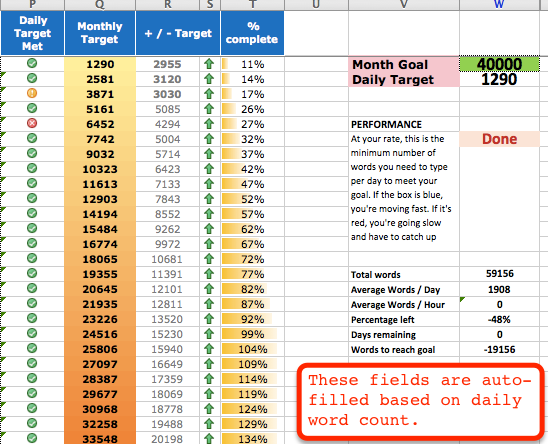Image resolution: width=548 pixels, height=444 pixels.
Task: Select the Month Goal cell showing 40000
Action: pyautogui.click(x=499, y=64)
